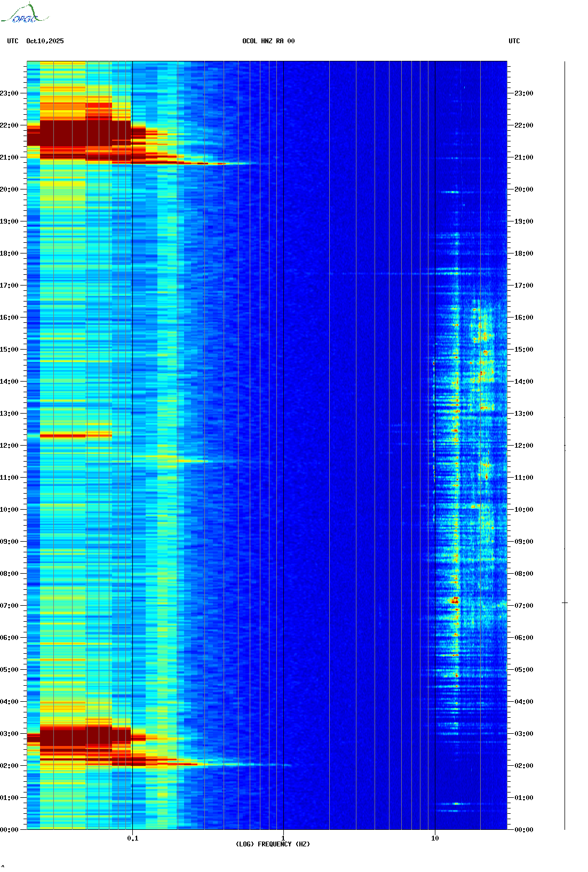Screen dimensions: 588x872
Task: Click the left-axis 04:00 time label
Action: [9, 702]
